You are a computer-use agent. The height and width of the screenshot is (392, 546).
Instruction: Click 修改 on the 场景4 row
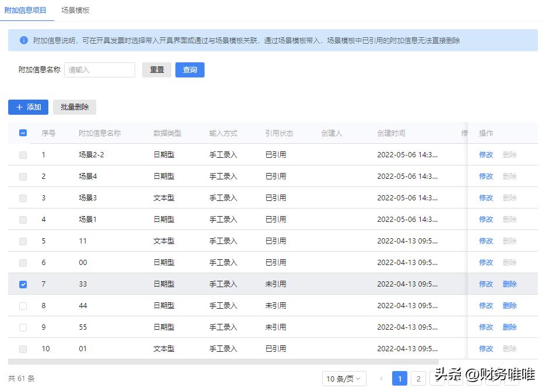(x=486, y=176)
